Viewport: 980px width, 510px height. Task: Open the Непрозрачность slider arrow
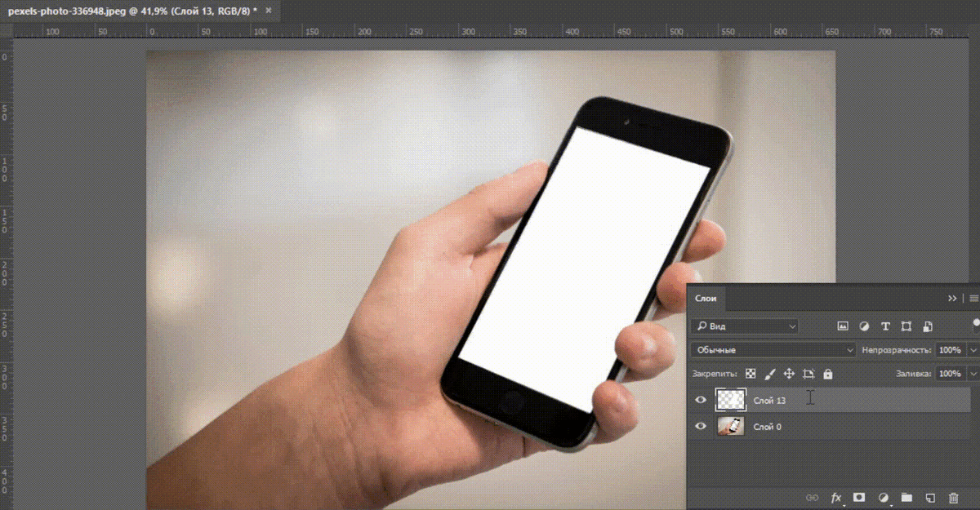(x=973, y=350)
